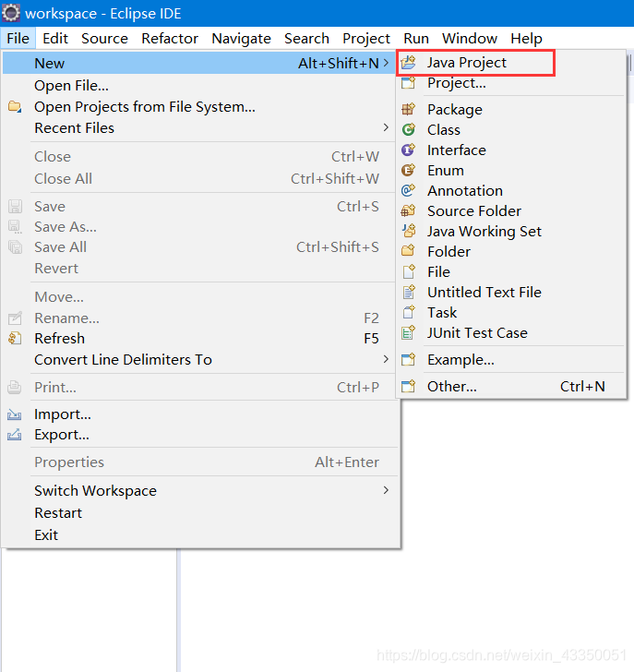Click the purple Interface icon
This screenshot has height=672, width=634.
pyautogui.click(x=408, y=150)
